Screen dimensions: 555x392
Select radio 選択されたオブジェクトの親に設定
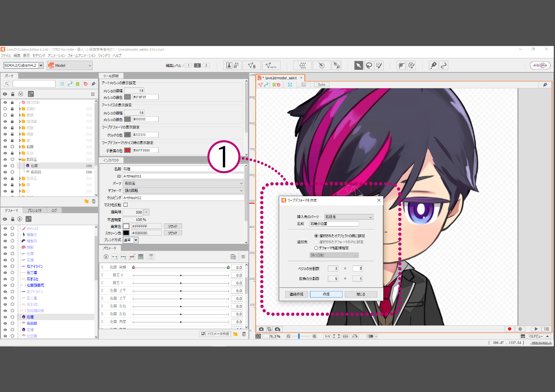click(316, 236)
